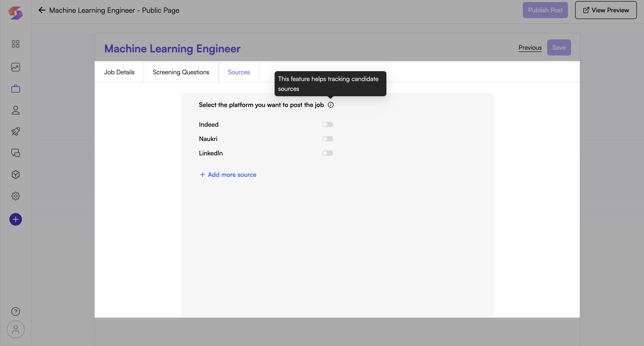Screen dimensions: 644x346
Task: Open the help question mark icon
Action: click(15, 312)
